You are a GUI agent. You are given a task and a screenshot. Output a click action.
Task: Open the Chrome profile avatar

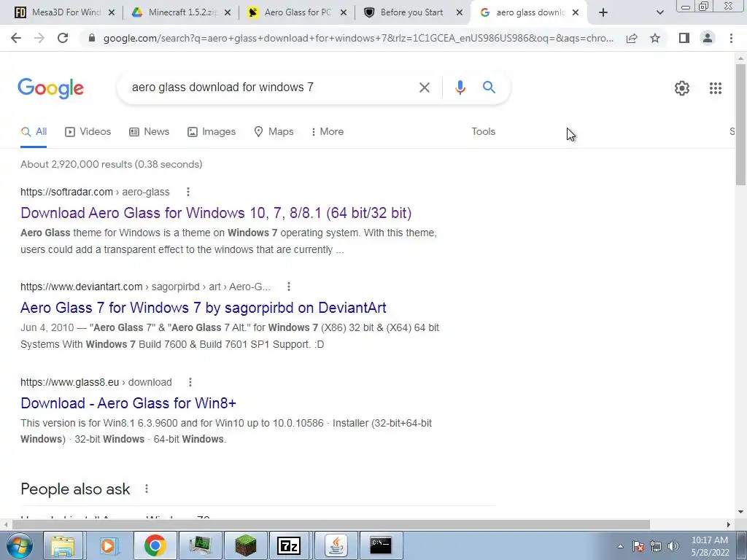pos(708,38)
